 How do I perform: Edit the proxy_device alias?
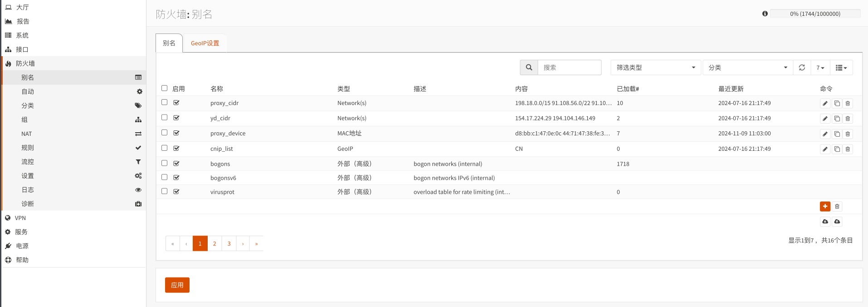(x=825, y=134)
